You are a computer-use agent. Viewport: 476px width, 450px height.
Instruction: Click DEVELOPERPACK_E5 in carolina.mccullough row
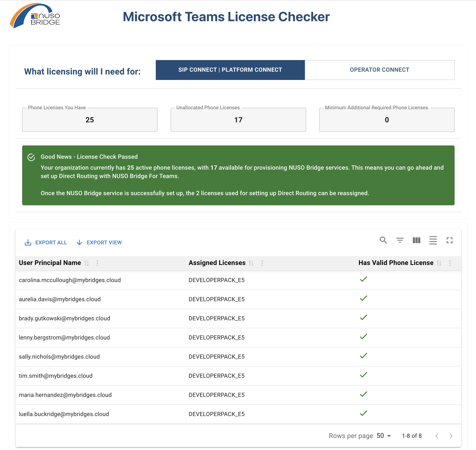point(217,280)
